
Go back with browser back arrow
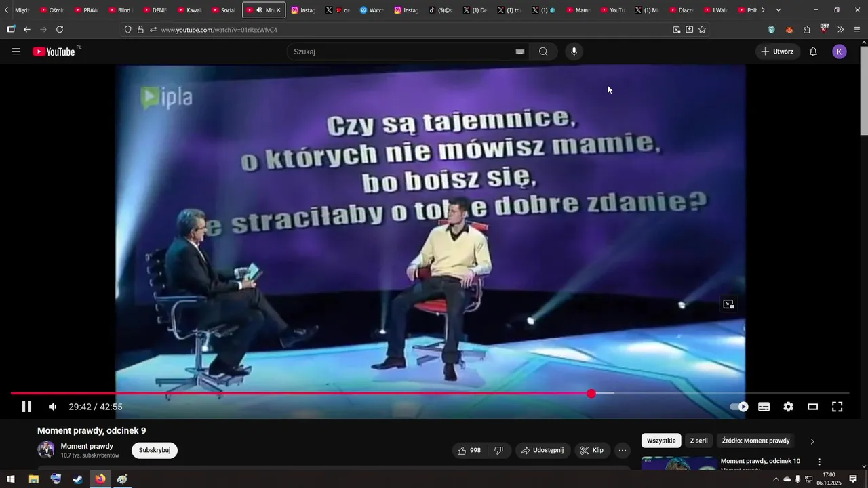pyautogui.click(x=27, y=30)
